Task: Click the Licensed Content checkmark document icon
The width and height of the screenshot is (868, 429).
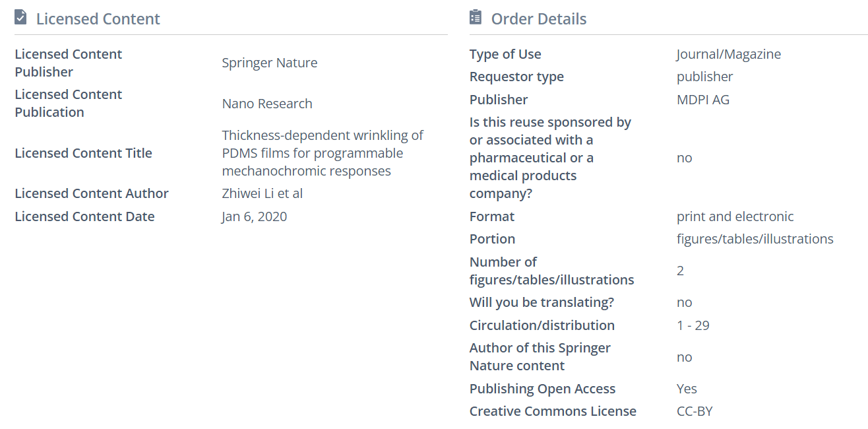Action: tap(20, 18)
